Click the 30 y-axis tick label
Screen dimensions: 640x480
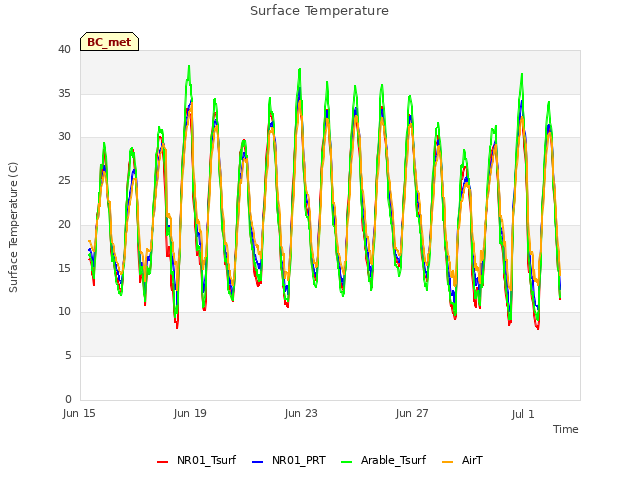(x=64, y=137)
